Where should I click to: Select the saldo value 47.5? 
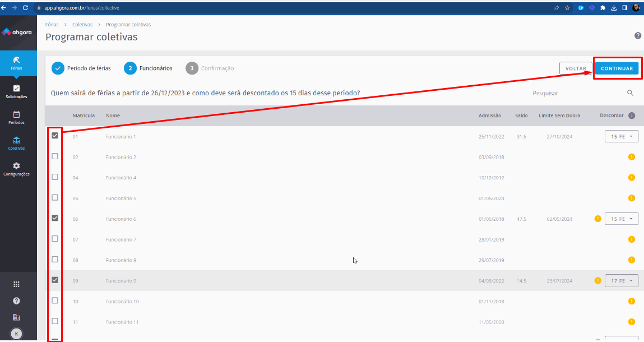522,219
